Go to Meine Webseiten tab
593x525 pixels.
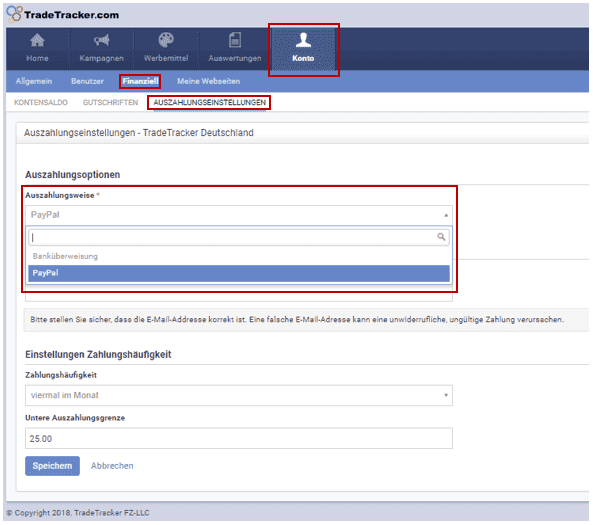tap(208, 81)
